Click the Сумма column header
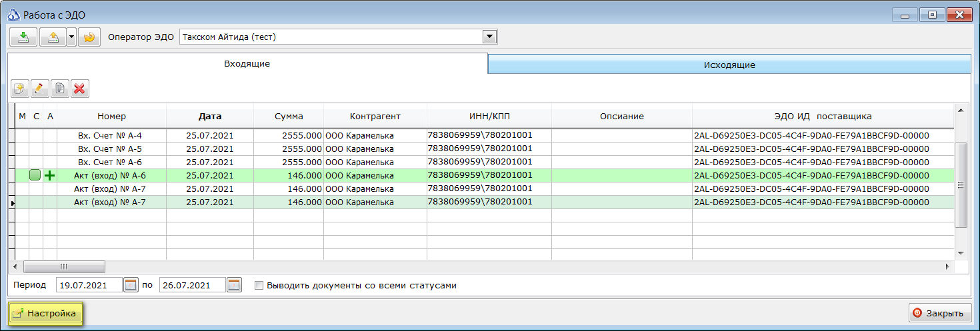The image size is (980, 331). (x=289, y=116)
